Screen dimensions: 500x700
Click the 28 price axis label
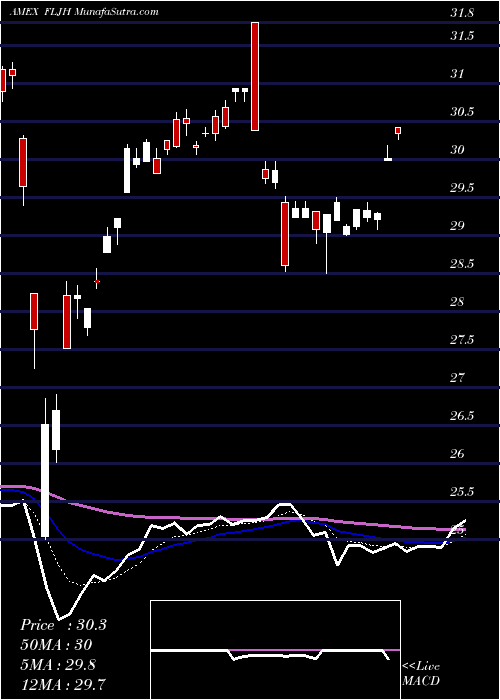pyautogui.click(x=458, y=302)
